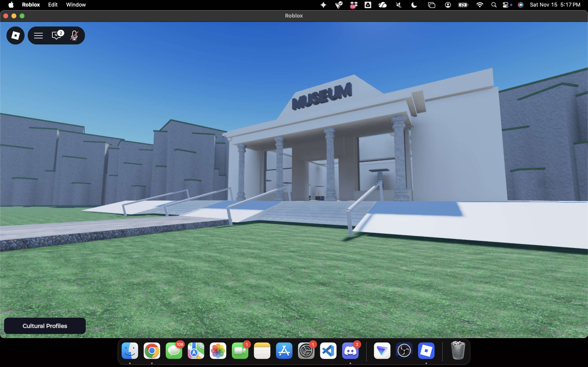Open Control Center in menu bar
This screenshot has width=588, height=367.
[505, 5]
